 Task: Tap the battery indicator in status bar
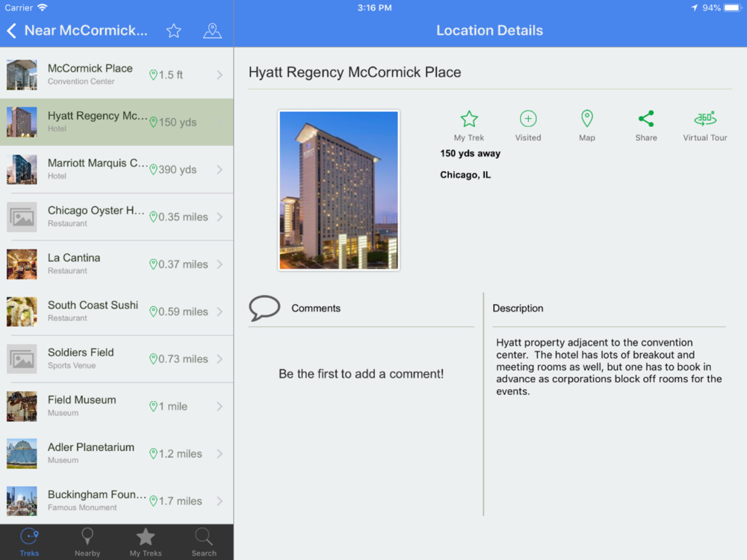[x=732, y=7]
